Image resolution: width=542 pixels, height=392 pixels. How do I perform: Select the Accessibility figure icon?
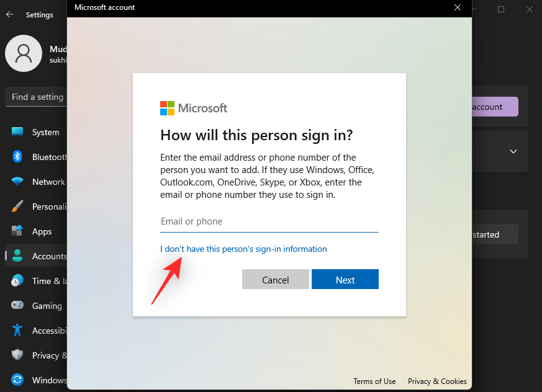click(x=17, y=330)
